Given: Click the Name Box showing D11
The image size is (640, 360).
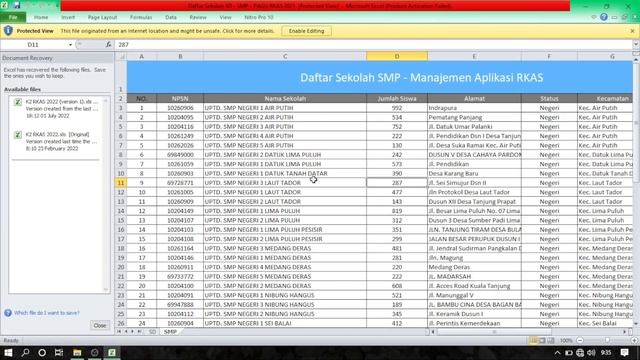Looking at the screenshot, I should (33, 44).
